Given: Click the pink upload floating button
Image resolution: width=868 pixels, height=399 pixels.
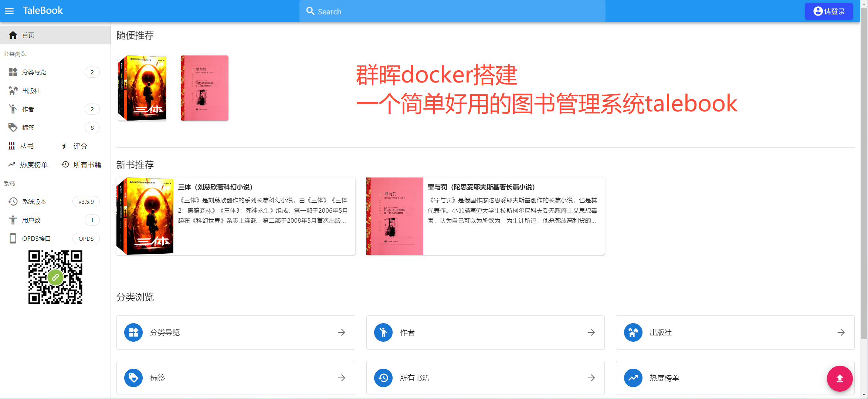Looking at the screenshot, I should pos(840,378).
